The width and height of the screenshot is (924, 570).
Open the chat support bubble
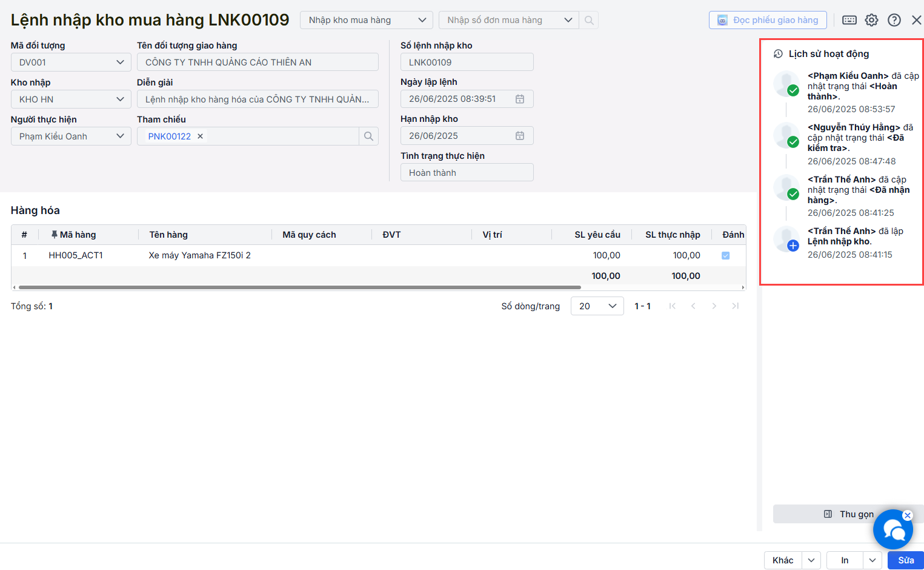892,529
